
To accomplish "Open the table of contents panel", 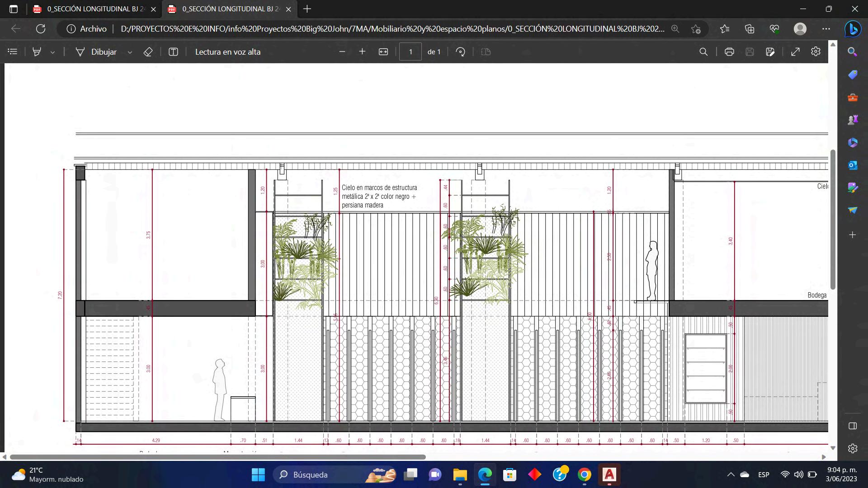I will (x=13, y=52).
